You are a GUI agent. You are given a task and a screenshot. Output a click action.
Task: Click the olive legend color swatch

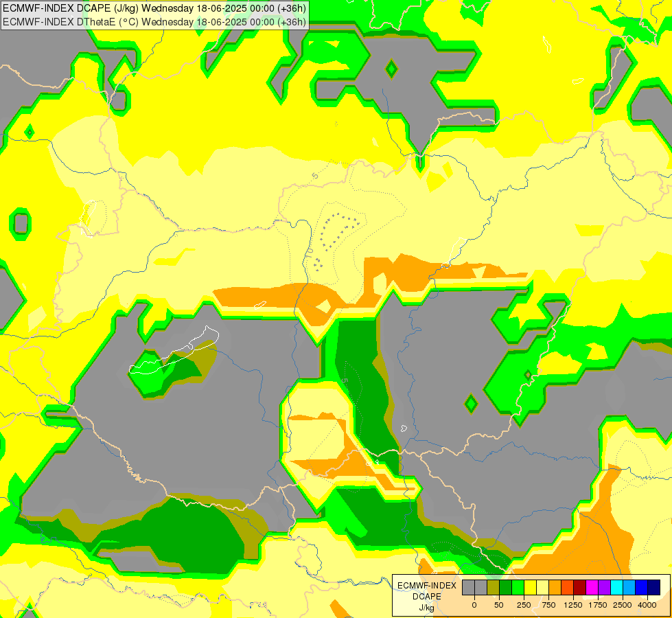click(493, 588)
